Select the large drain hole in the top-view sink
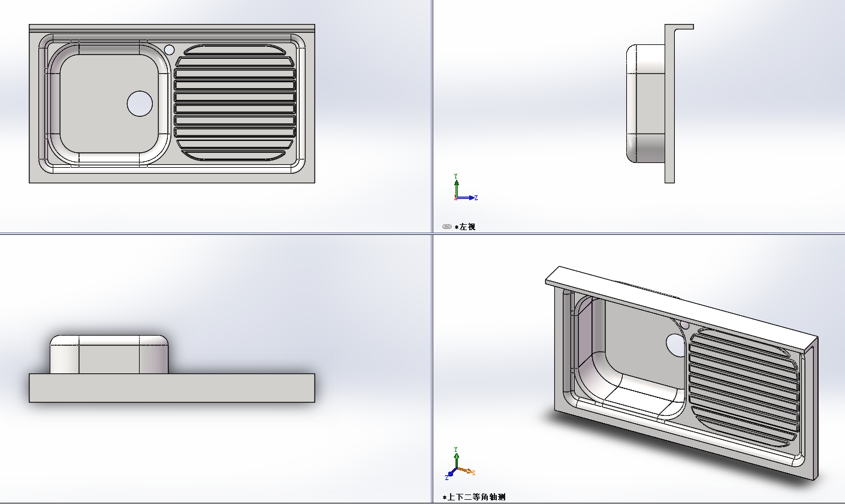 (x=140, y=104)
